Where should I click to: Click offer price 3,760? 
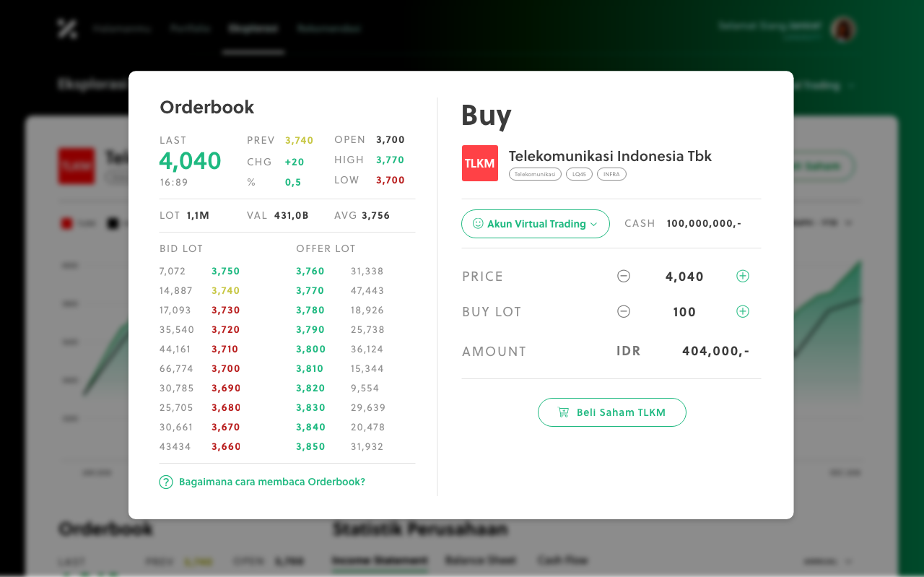coord(310,272)
